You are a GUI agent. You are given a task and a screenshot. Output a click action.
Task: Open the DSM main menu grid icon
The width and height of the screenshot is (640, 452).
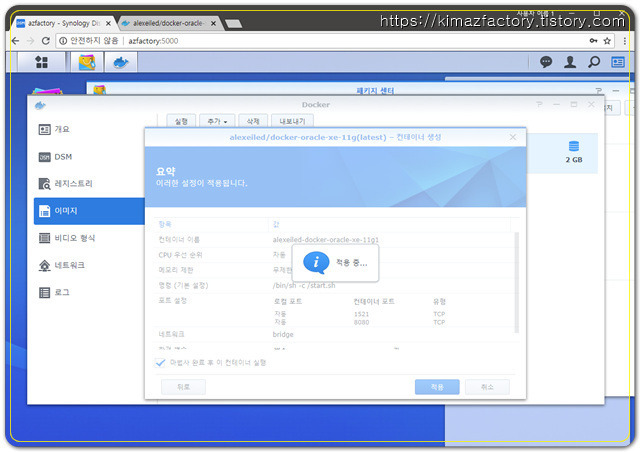click(42, 62)
